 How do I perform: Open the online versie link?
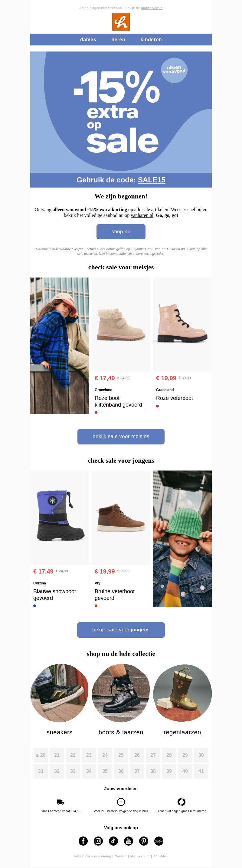[152, 8]
